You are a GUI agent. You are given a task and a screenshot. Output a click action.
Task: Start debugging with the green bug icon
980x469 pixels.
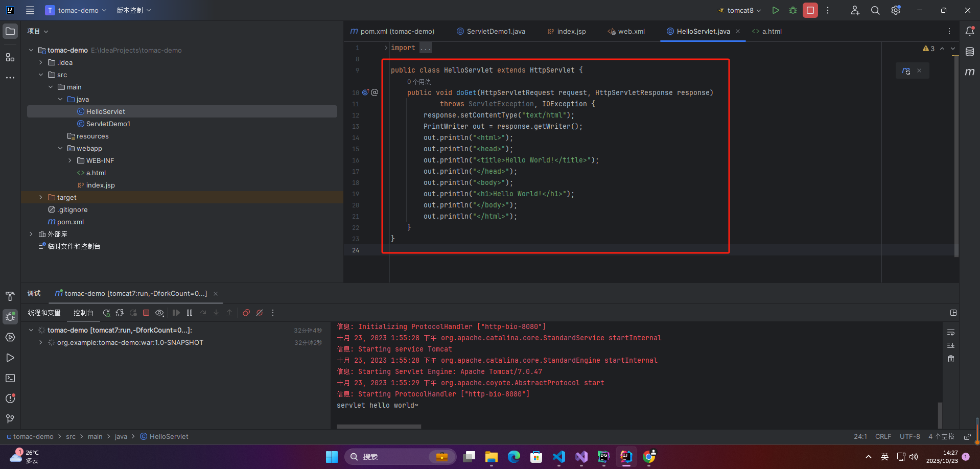793,10
